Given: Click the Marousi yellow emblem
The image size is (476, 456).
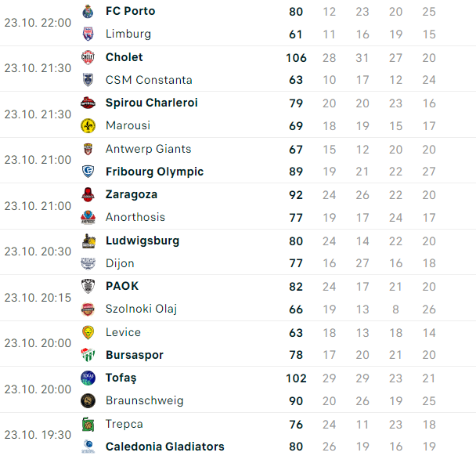Looking at the screenshot, I should 88,126.
